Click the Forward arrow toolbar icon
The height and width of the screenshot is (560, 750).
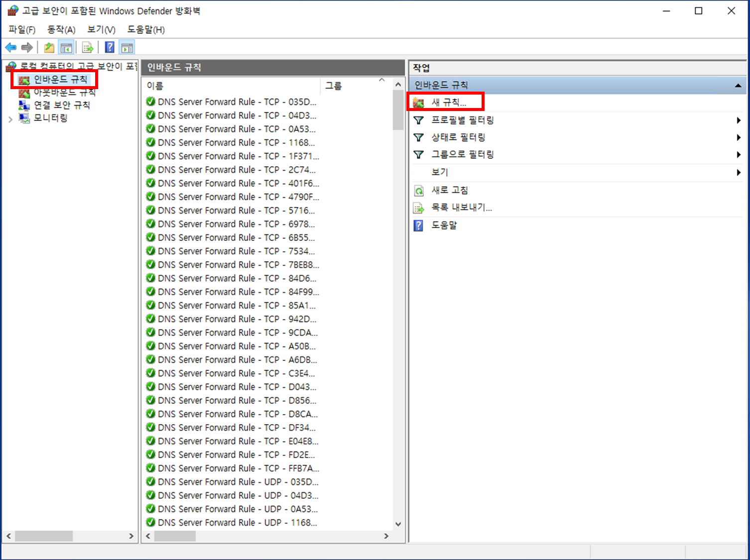[27, 47]
